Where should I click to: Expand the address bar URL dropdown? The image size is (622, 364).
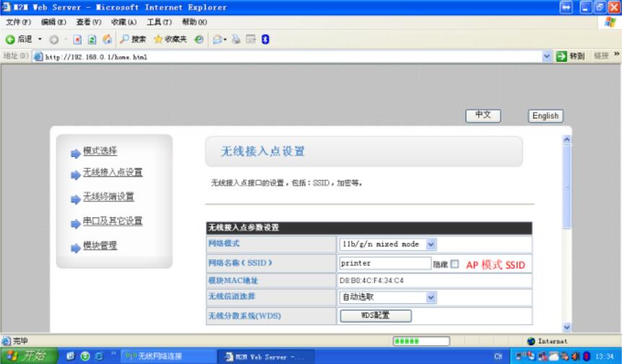[x=547, y=57]
